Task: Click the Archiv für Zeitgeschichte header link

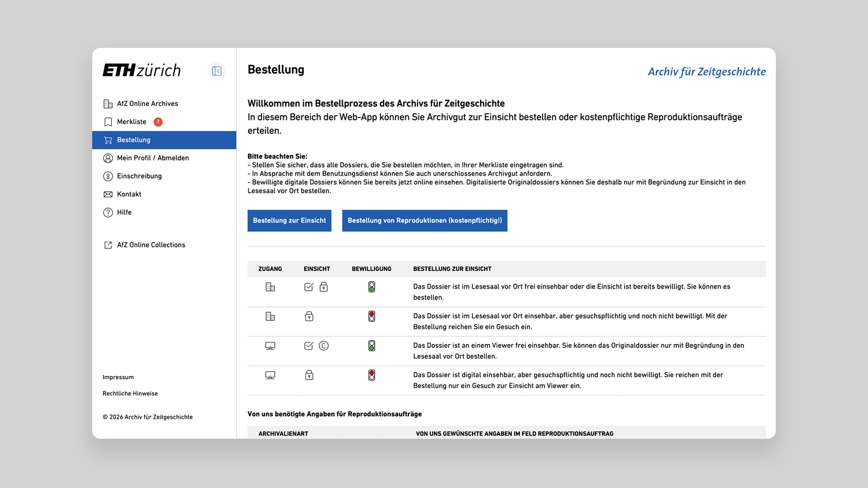Action: [x=706, y=72]
